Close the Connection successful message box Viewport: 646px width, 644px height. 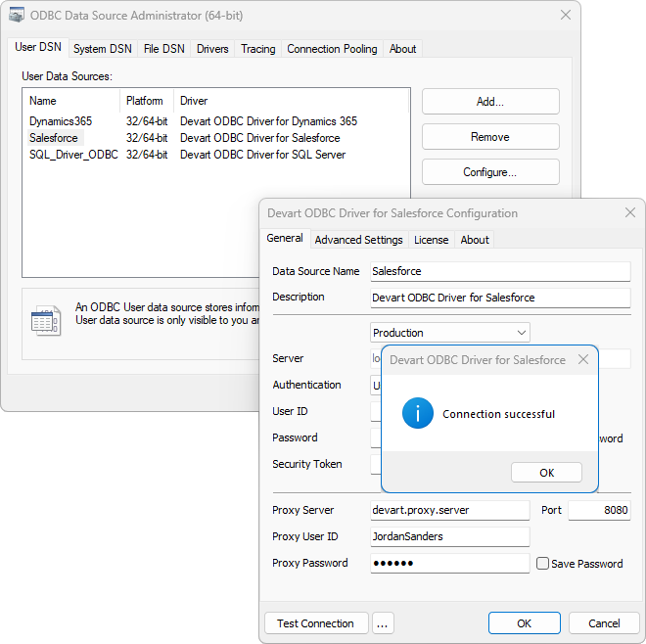point(583,359)
